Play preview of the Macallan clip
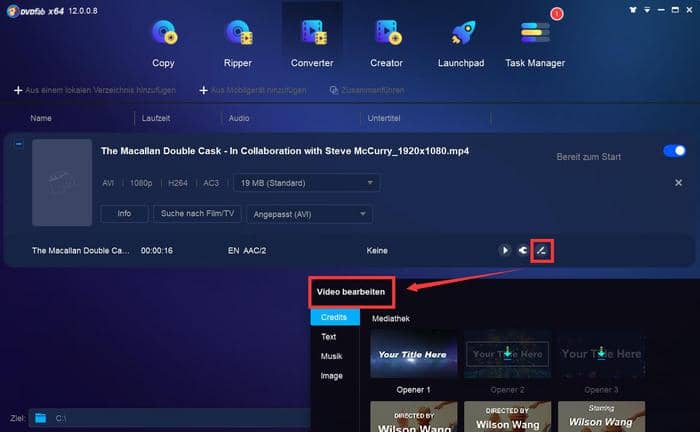700x432 pixels. tap(504, 250)
